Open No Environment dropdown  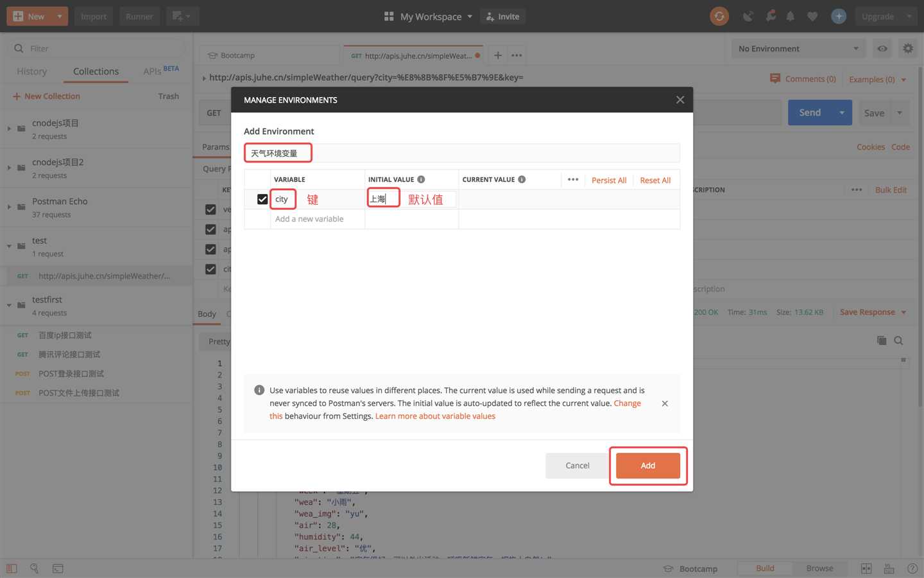(x=798, y=49)
